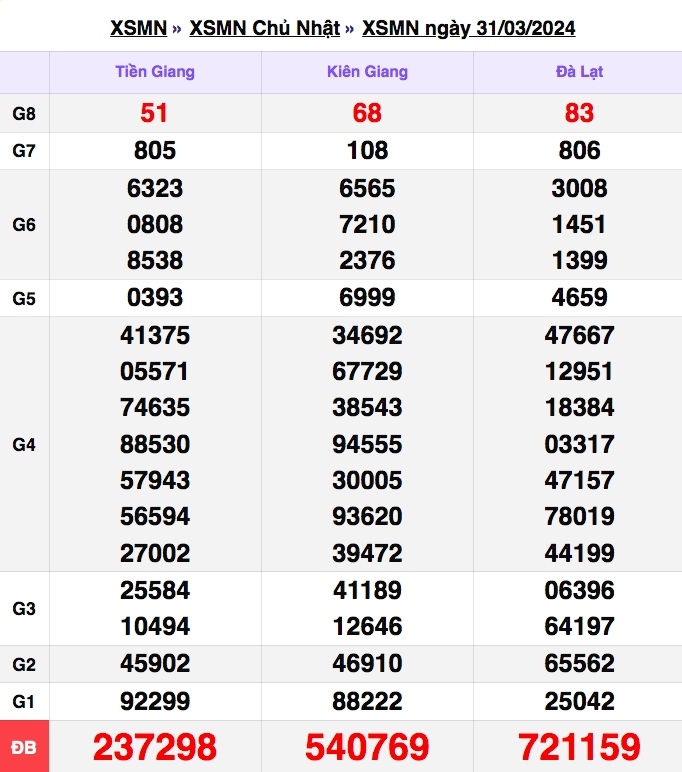Click G4 number 93620

(367, 516)
